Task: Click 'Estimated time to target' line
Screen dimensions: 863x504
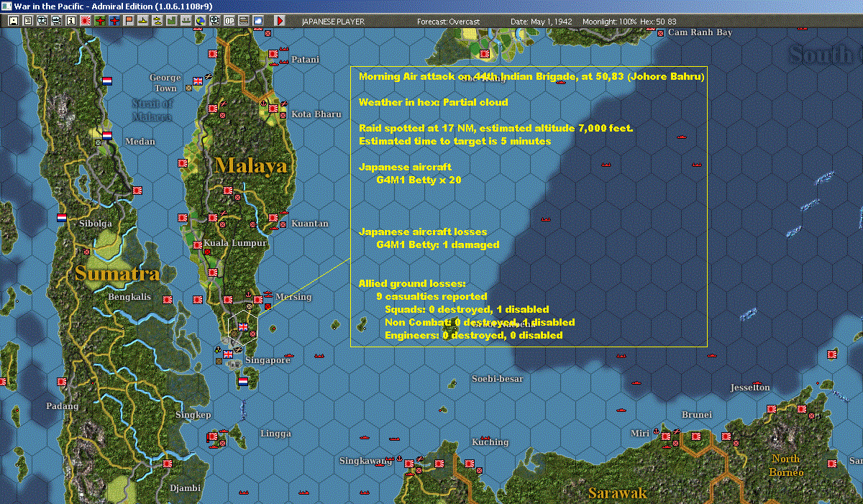Action: click(455, 141)
